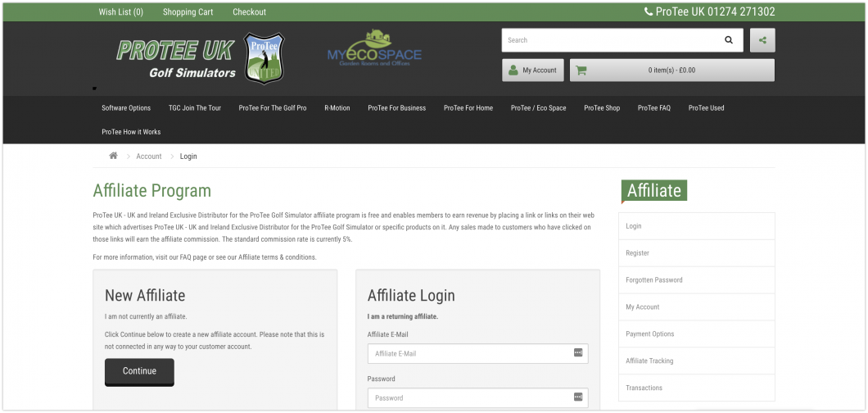The image size is (868, 413).
Task: Open ProTee How it Works menu
Action: (x=131, y=132)
